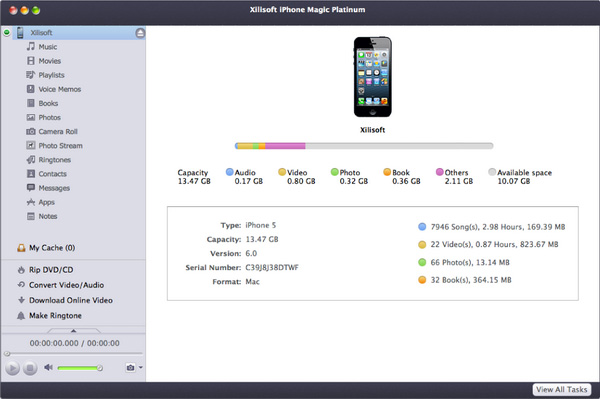Launch Convert Video/Audio
Image resolution: width=600 pixels, height=399 pixels.
pyautogui.click(x=67, y=285)
